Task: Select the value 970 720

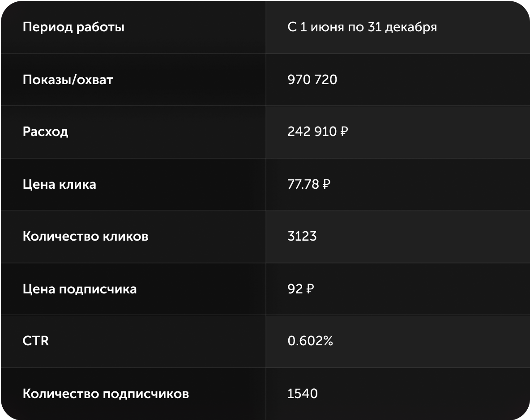Action: pos(312,80)
